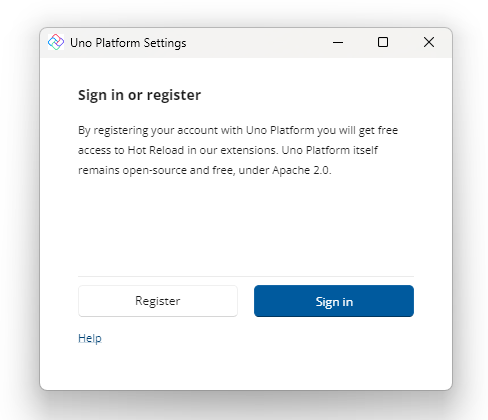The image size is (488, 420).
Task: Close the Uno Platform Settings window
Action: (x=429, y=42)
